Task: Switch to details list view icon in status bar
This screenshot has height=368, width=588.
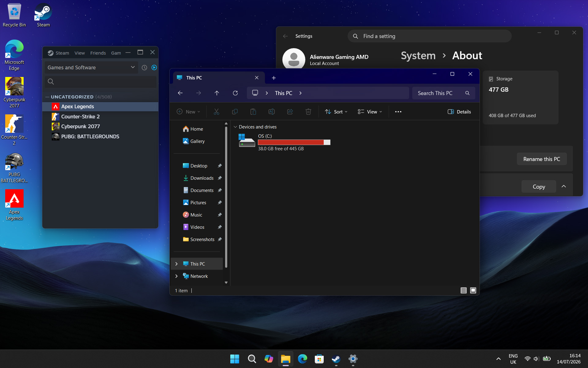Action: coord(464,290)
